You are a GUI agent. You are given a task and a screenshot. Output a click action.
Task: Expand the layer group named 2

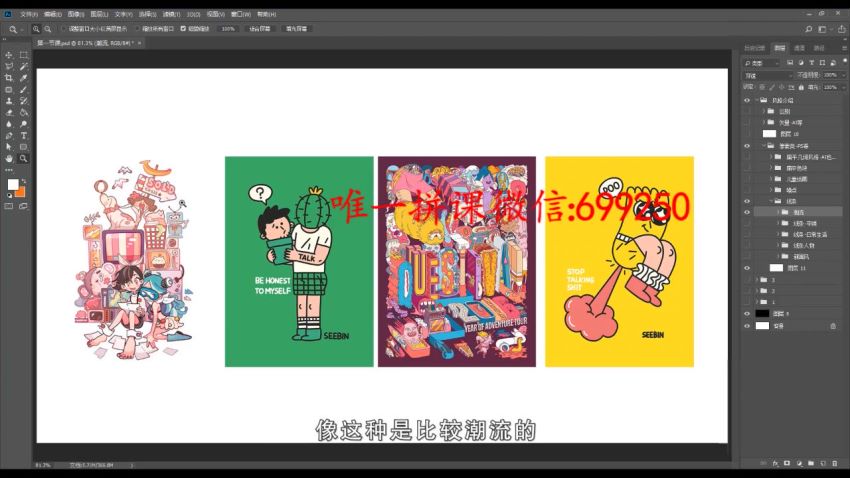(757, 290)
